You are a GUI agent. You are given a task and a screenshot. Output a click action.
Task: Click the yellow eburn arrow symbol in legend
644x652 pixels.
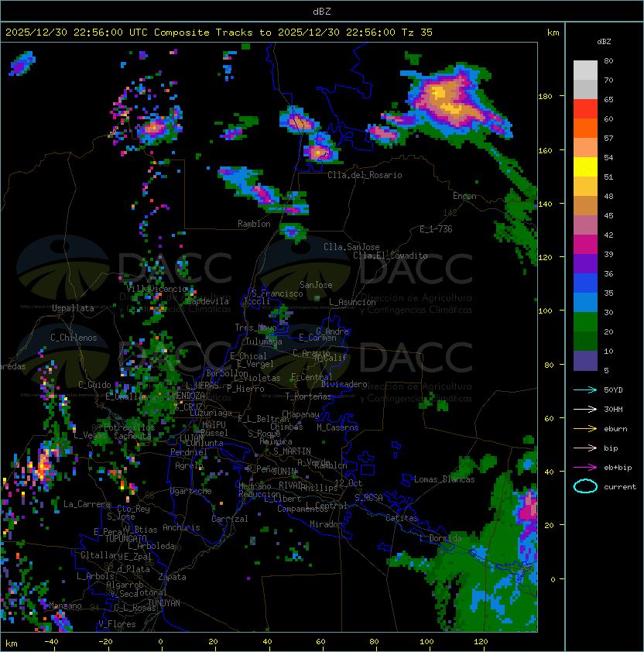[x=585, y=429]
